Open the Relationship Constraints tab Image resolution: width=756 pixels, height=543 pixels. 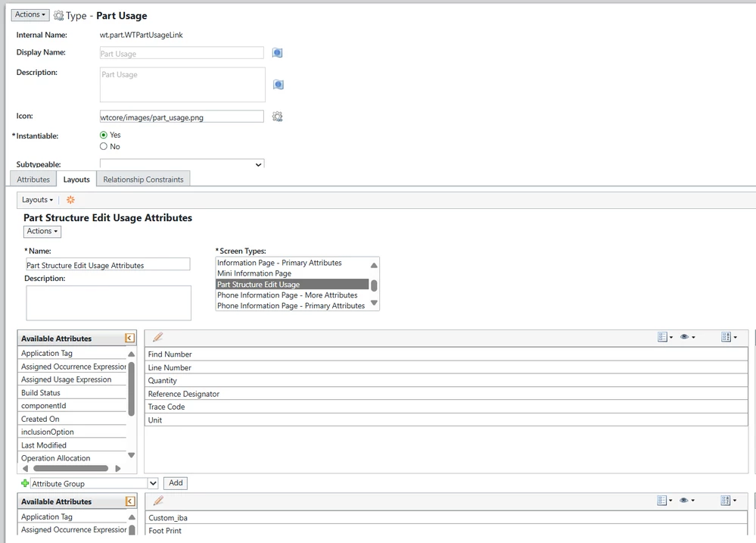click(x=143, y=179)
